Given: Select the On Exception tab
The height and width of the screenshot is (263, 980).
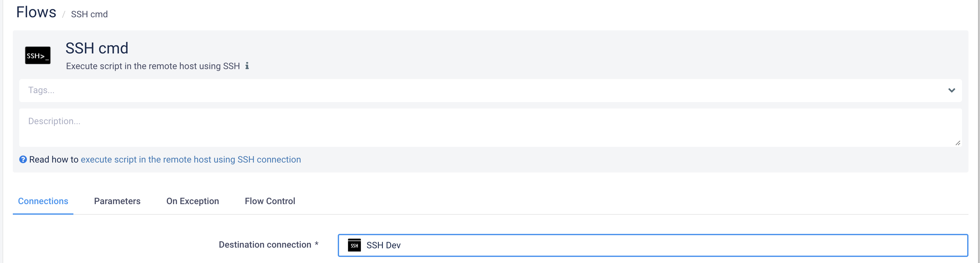Looking at the screenshot, I should (193, 201).
